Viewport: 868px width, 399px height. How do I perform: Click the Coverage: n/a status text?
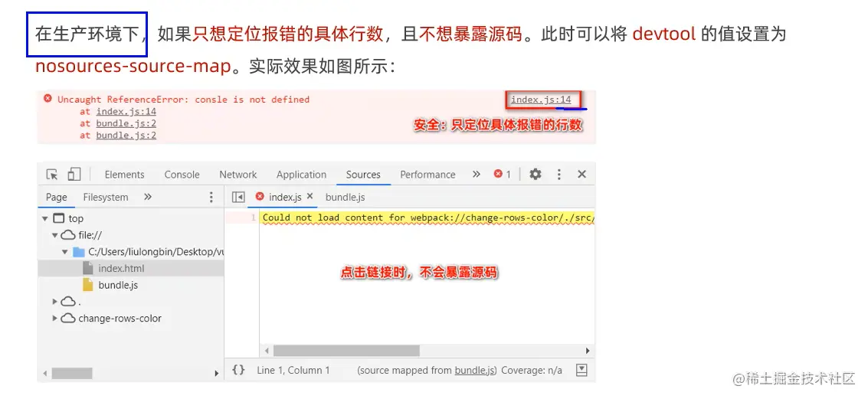click(532, 370)
